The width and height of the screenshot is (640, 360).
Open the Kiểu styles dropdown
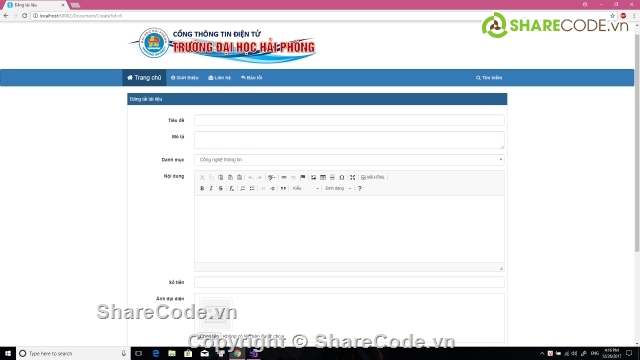point(306,188)
